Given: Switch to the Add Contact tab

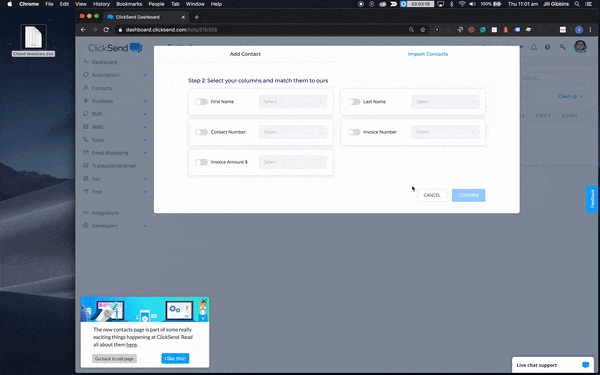Looking at the screenshot, I should pos(245,54).
